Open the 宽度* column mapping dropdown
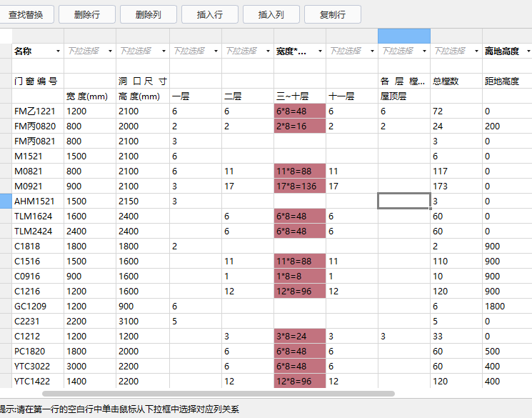This screenshot has height=418, width=532. pos(320,51)
